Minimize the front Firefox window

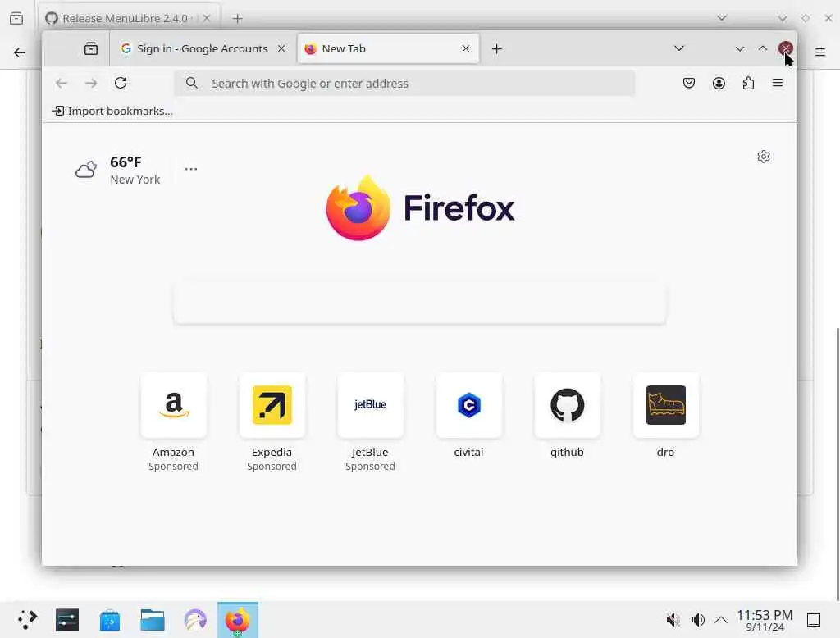coord(740,48)
